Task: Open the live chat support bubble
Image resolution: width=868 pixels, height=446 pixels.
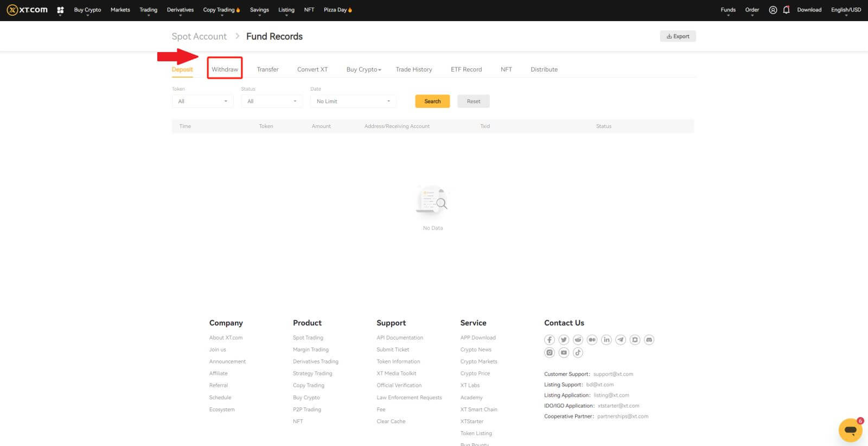Action: pyautogui.click(x=850, y=430)
